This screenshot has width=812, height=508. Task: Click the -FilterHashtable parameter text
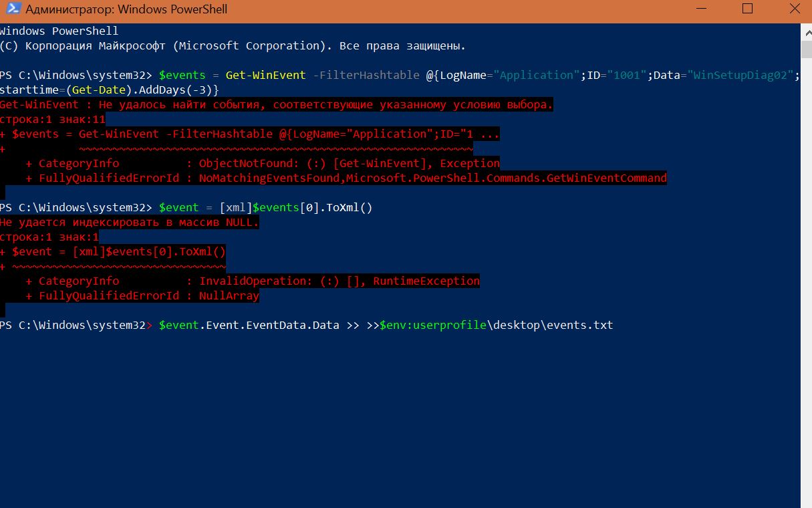coord(366,75)
